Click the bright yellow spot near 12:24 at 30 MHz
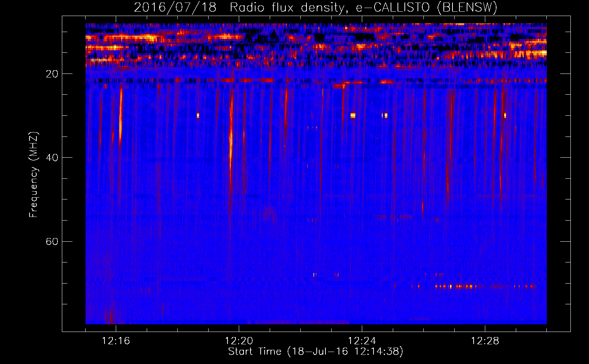This screenshot has width=589, height=364. click(x=353, y=115)
